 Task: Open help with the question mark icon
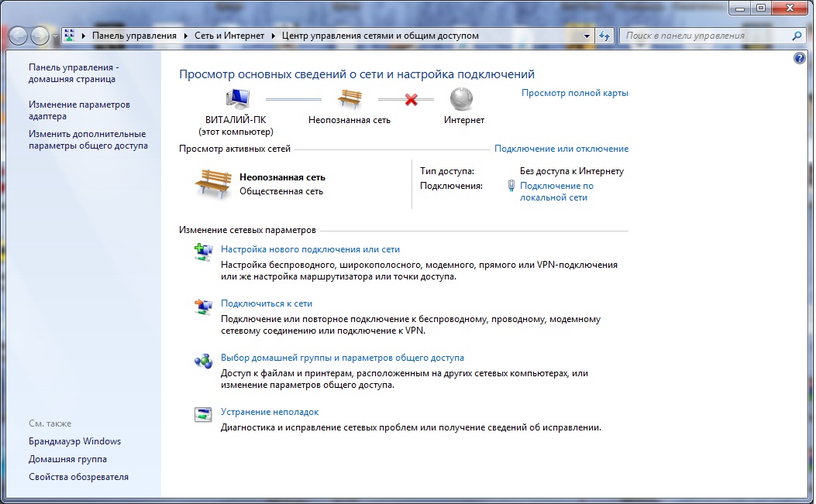800,58
